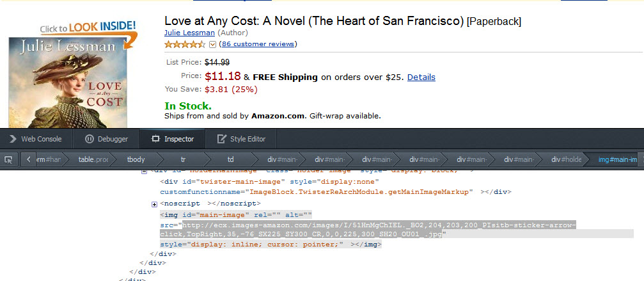Viewport: 644px width, 281px height.
Task: Select the div#holde breadcrumb
Action: pyautogui.click(x=566, y=160)
